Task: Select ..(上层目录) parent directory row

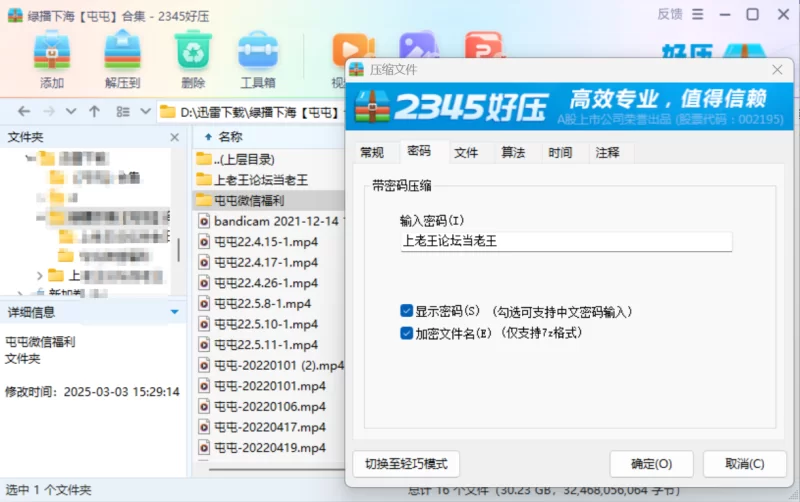Action: pos(269,159)
